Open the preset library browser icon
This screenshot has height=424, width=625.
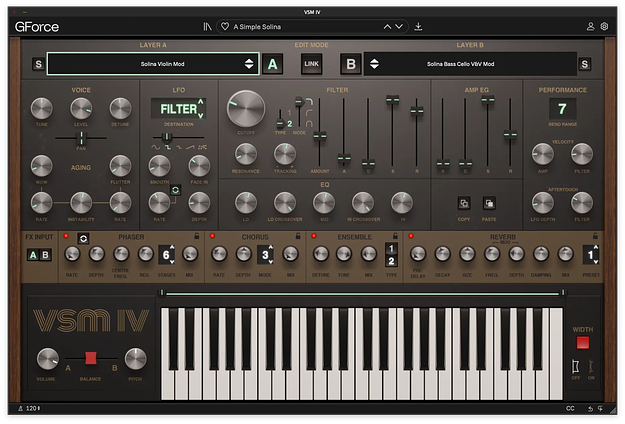207,27
